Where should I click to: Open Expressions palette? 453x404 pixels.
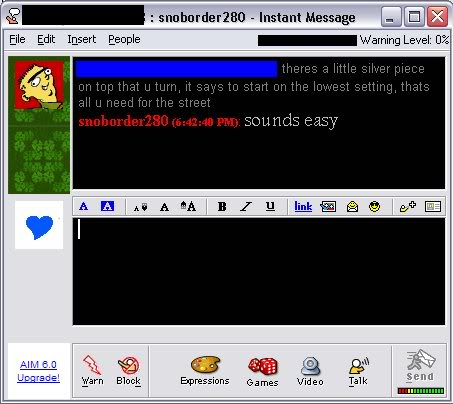point(205,371)
